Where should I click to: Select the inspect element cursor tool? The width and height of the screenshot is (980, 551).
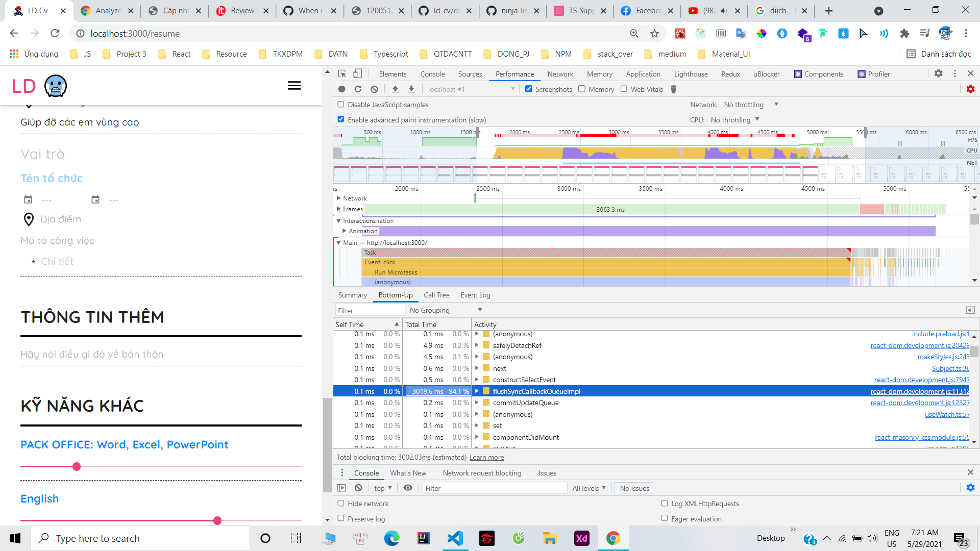point(342,73)
